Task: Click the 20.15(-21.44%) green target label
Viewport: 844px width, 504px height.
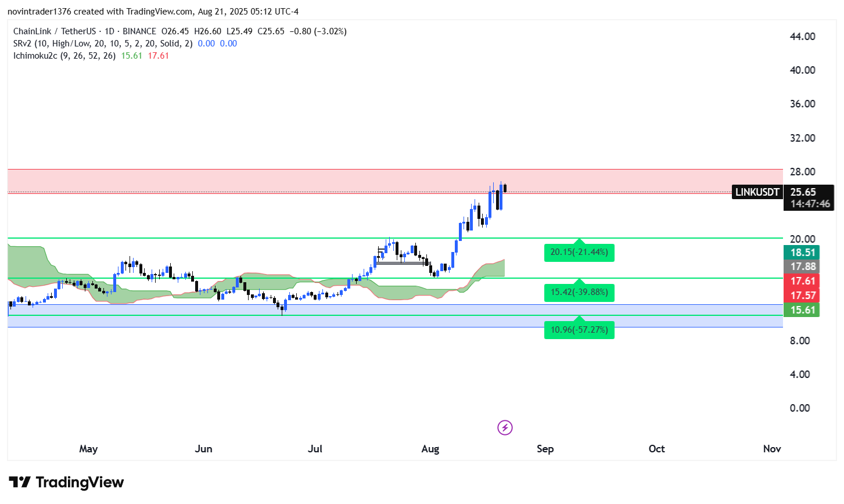Action: pyautogui.click(x=579, y=253)
